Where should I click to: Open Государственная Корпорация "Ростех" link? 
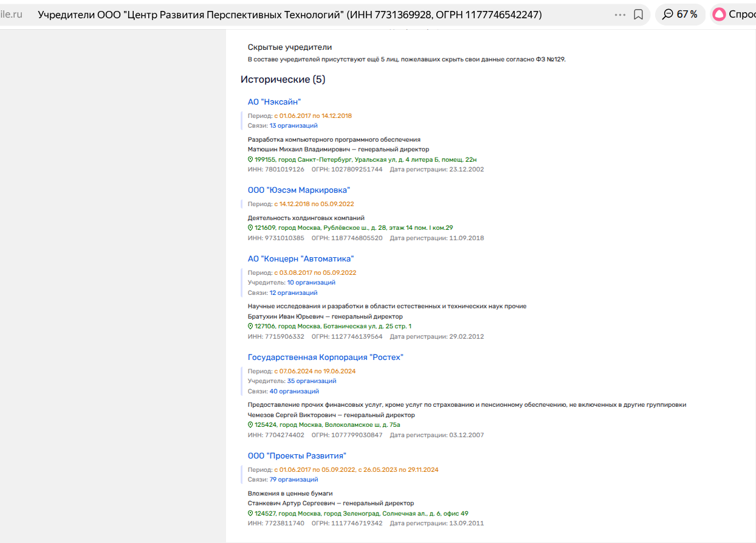point(325,358)
